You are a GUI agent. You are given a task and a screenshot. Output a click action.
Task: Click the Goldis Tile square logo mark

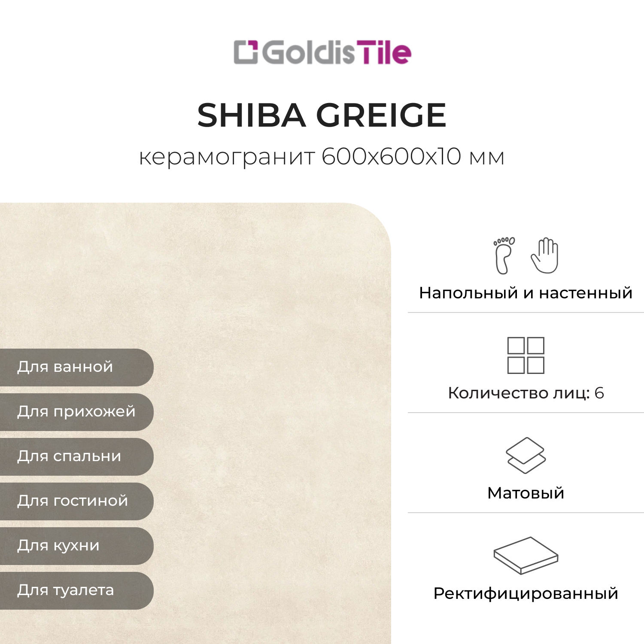(x=246, y=52)
